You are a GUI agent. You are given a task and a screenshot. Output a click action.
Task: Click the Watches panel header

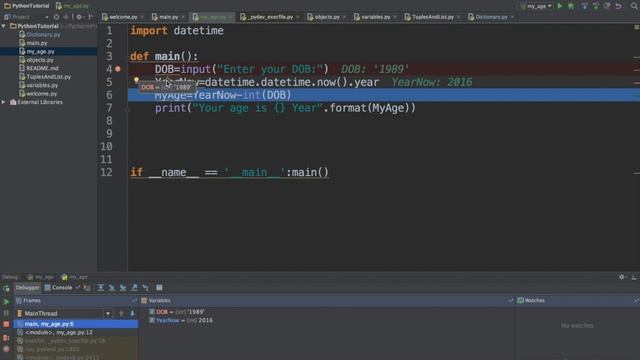tap(577, 300)
